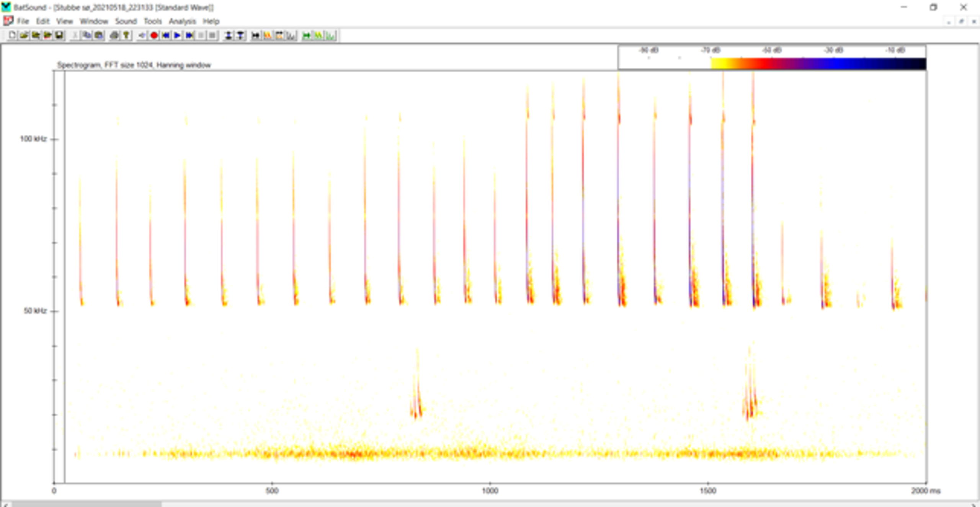Click the green spectrogram icon

[318, 36]
